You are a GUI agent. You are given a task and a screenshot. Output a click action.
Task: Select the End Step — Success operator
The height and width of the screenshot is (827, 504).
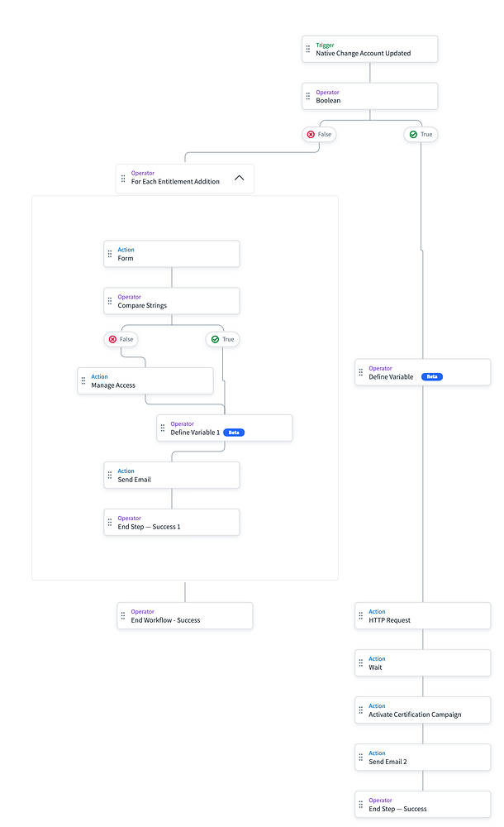(x=422, y=804)
